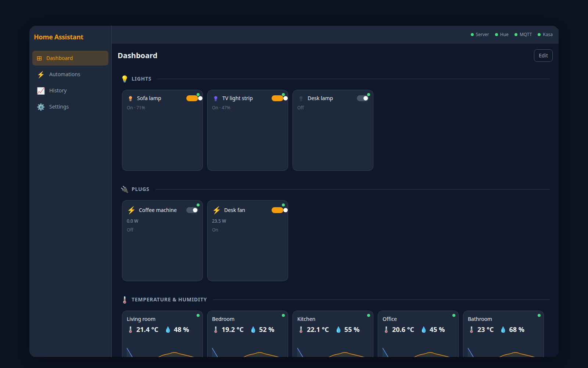The image size is (588, 368).
Task: Click the Coffee machine 0.0 W reading
Action: pyautogui.click(x=133, y=221)
